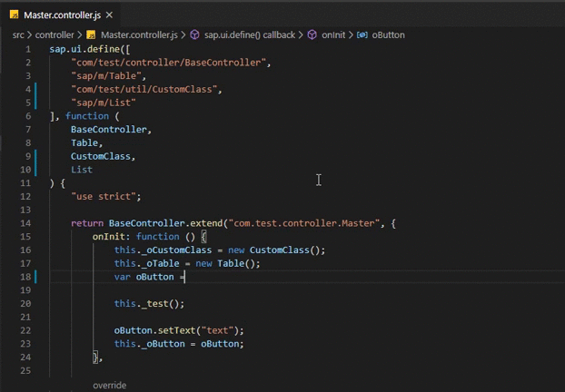
Task: Place cursor after var oButton =
Action: pos(185,277)
